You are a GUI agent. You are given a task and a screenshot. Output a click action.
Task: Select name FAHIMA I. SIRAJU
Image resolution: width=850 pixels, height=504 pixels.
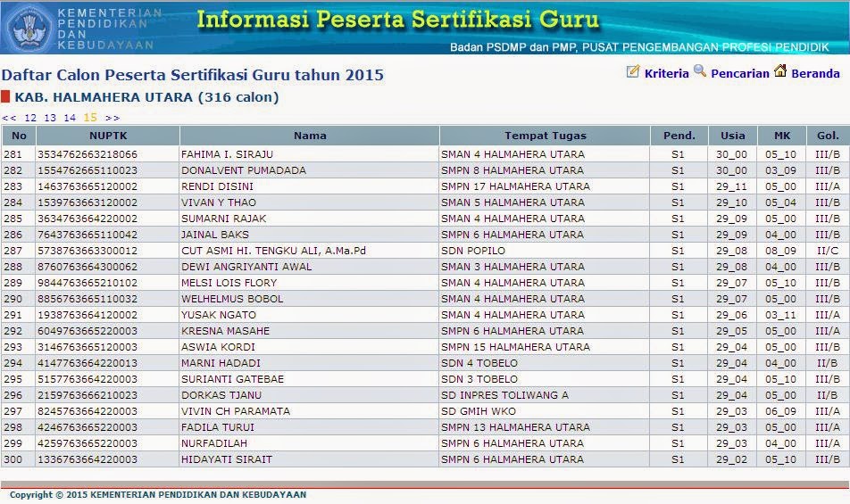[x=227, y=154]
